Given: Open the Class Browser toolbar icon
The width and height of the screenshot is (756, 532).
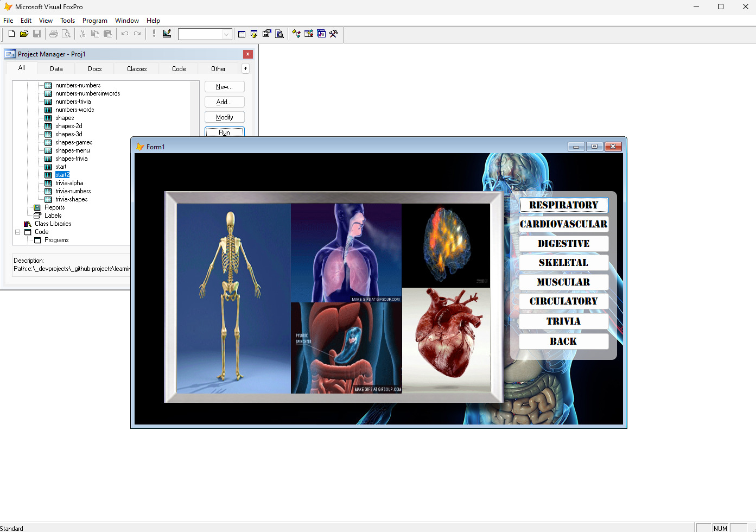Looking at the screenshot, I should coord(296,34).
